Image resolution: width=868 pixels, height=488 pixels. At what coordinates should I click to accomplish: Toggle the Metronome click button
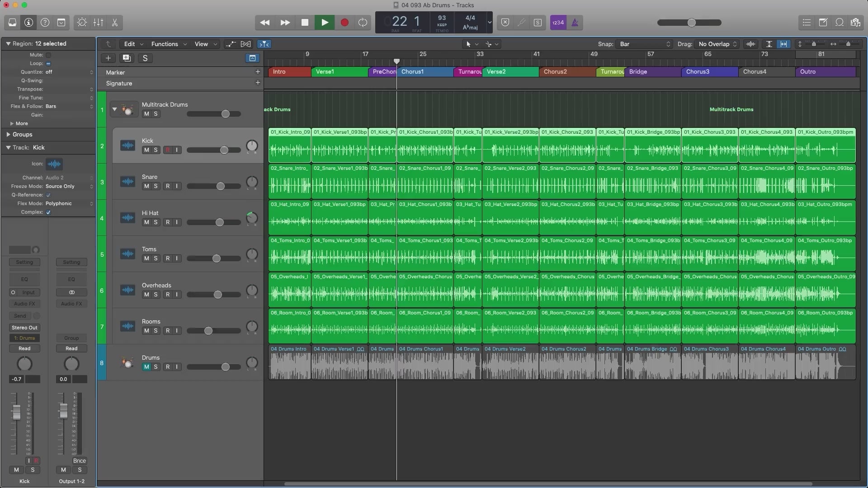point(575,22)
